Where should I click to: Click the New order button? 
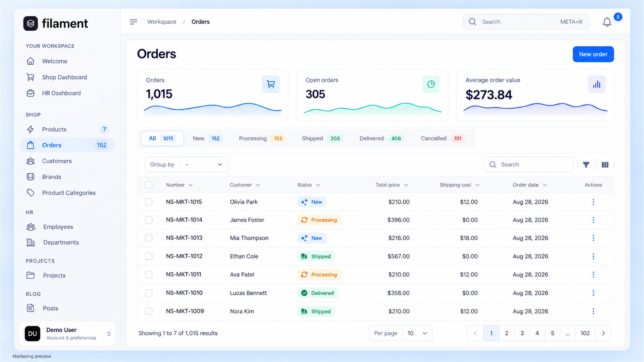[593, 54]
